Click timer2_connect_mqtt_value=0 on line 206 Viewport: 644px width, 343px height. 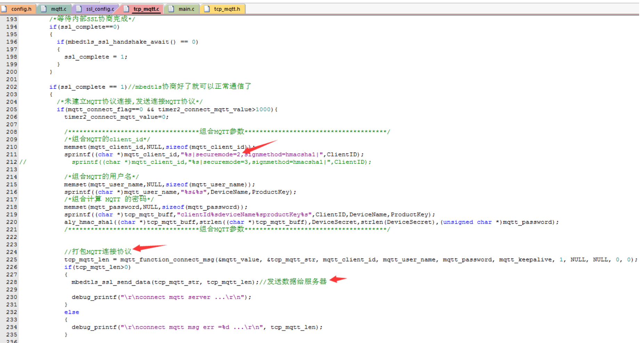[116, 117]
